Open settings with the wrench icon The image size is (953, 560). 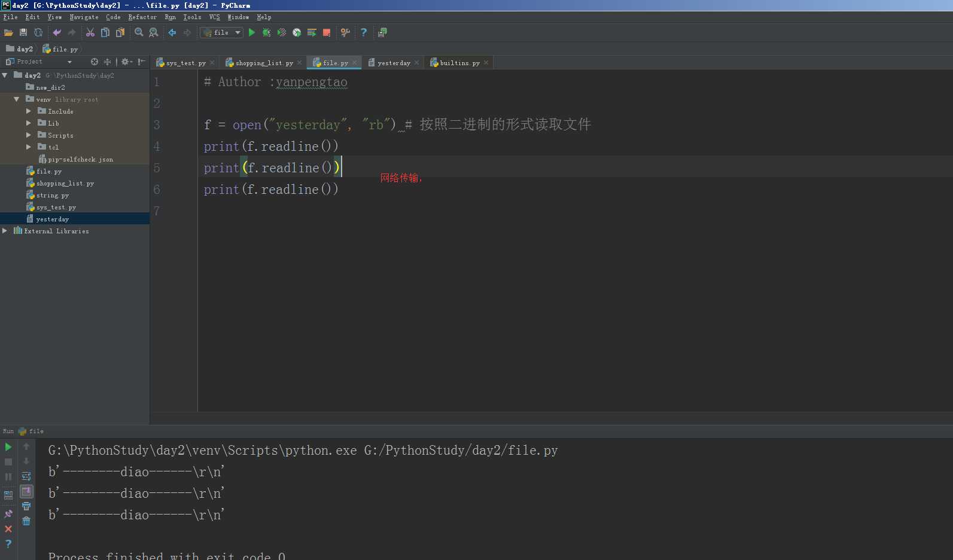tap(345, 32)
